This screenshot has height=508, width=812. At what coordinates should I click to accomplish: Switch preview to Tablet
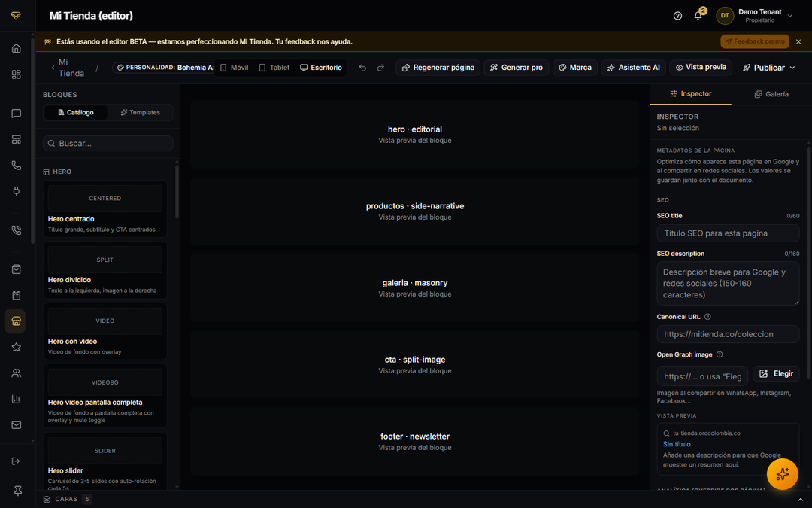(274, 68)
